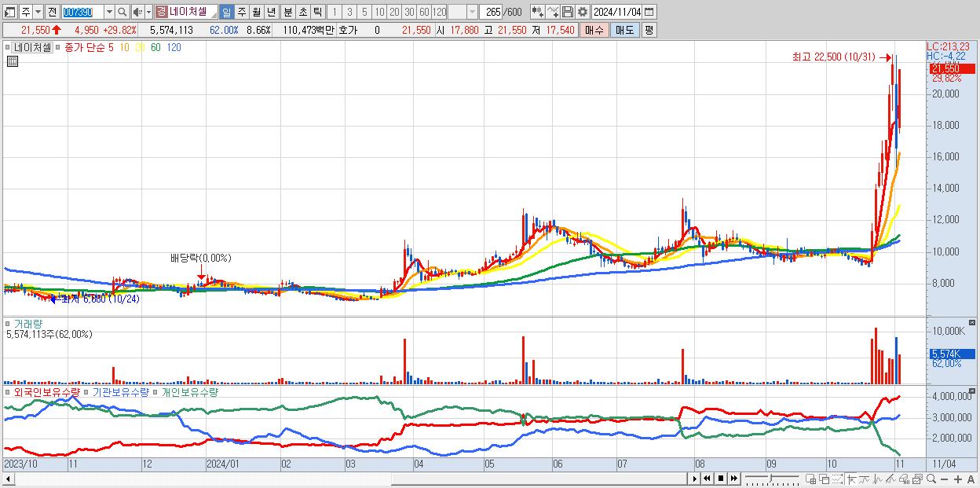The height and width of the screenshot is (488, 980).
Task: Select the 주 weekly chart period
Action: [x=241, y=13]
